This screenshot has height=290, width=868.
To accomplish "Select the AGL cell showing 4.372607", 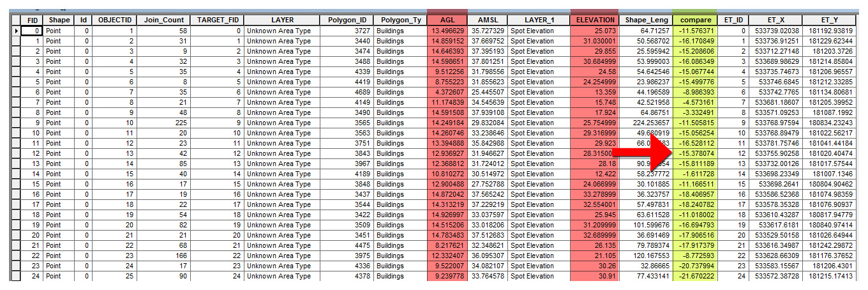I will coord(447,92).
